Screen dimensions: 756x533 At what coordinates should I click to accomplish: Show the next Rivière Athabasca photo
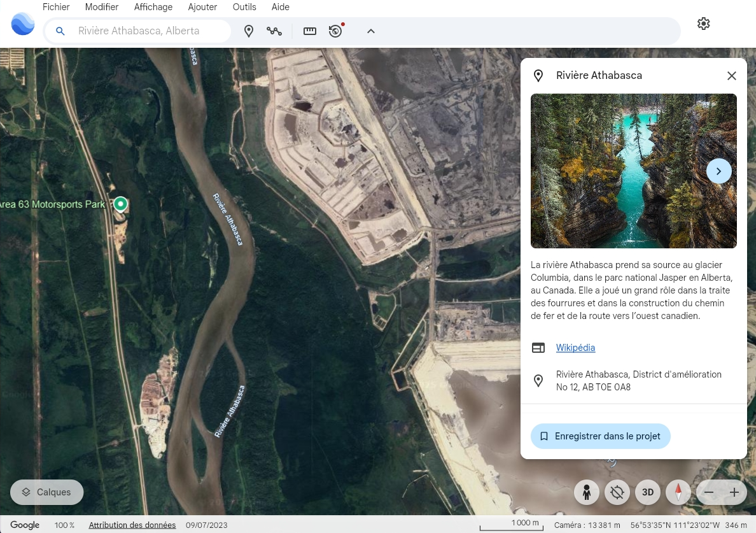click(719, 171)
